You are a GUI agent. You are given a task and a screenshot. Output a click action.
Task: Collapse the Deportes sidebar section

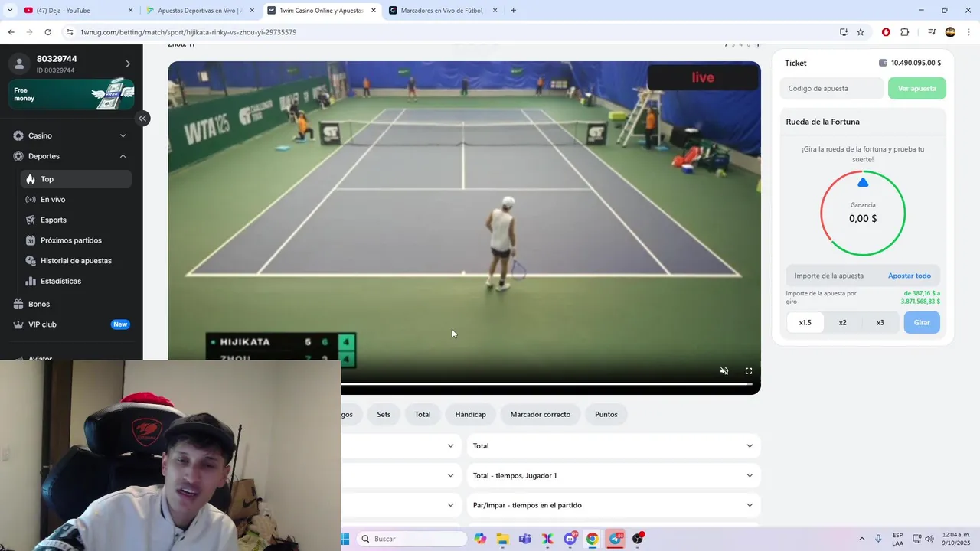click(x=123, y=156)
